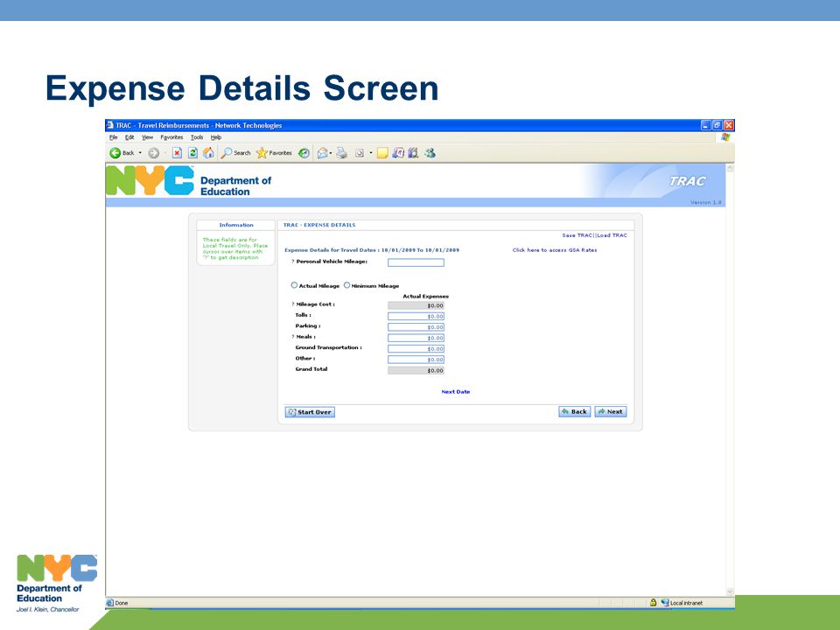The height and width of the screenshot is (630, 840).
Task: Click the green Back arrow in browser toolbar
Action: tap(115, 153)
